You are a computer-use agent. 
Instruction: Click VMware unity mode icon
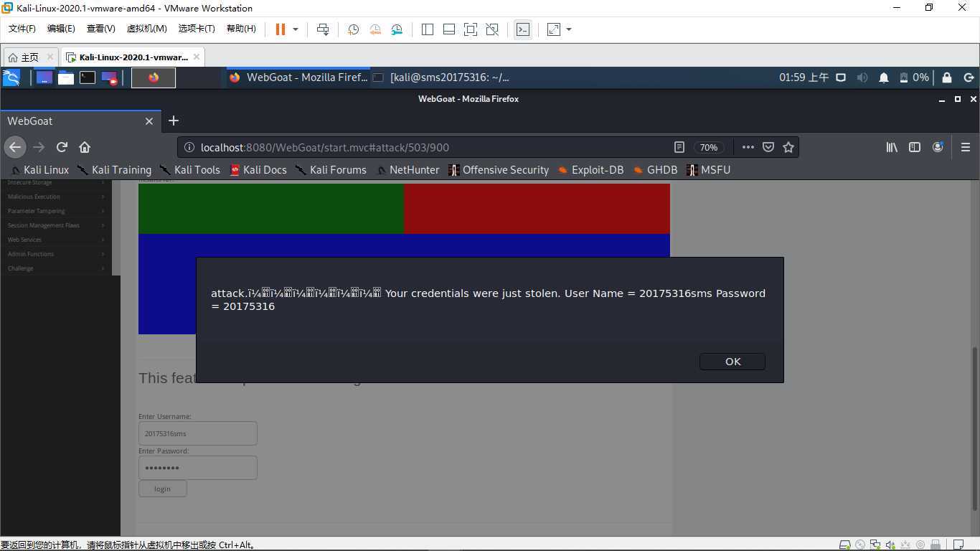point(492,29)
